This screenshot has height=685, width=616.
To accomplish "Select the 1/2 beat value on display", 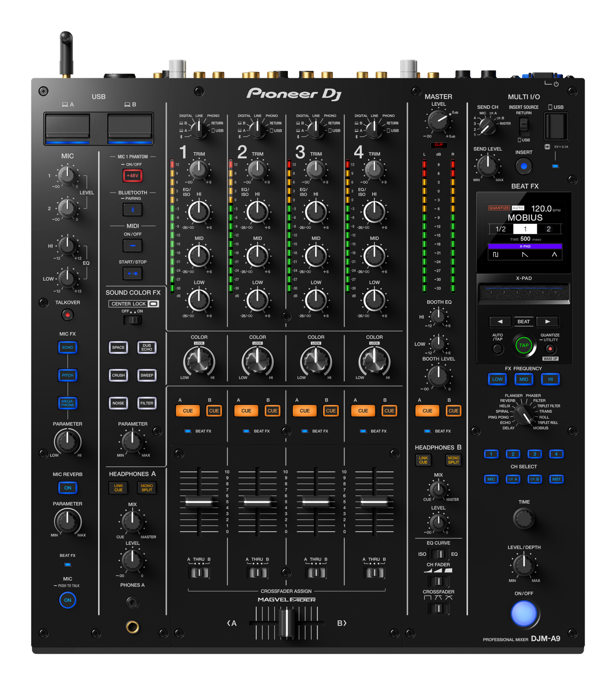I will (x=501, y=229).
